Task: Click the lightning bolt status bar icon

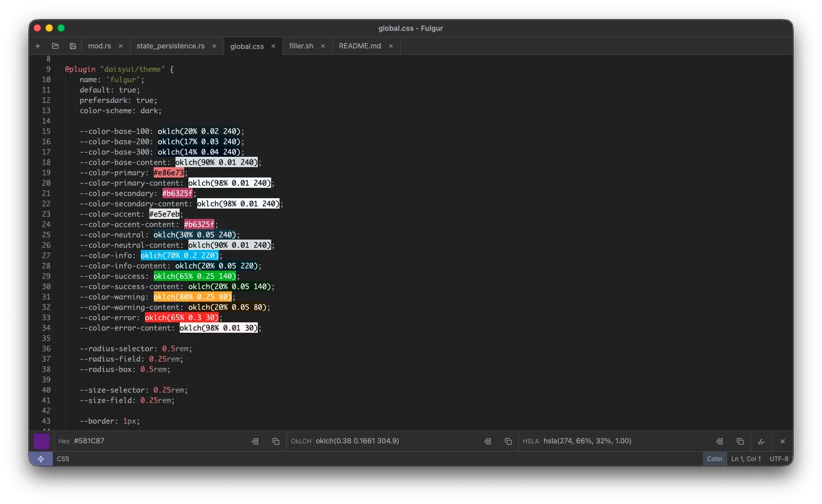Action: [41, 459]
